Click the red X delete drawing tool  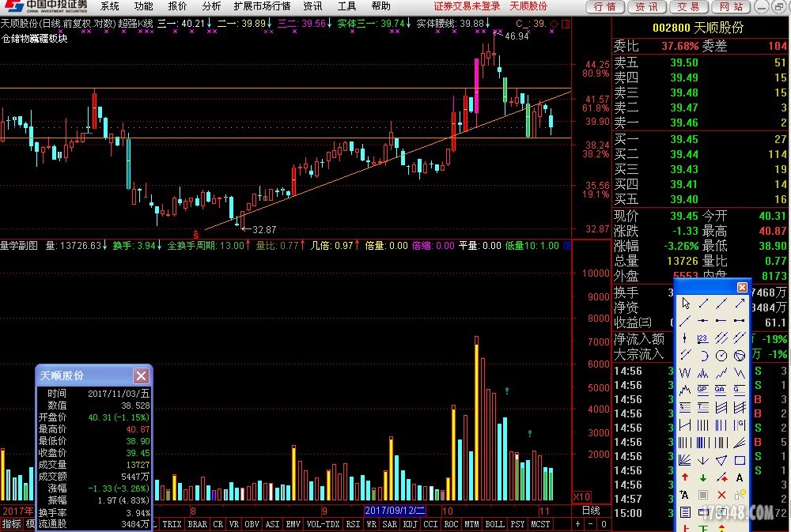point(721,495)
